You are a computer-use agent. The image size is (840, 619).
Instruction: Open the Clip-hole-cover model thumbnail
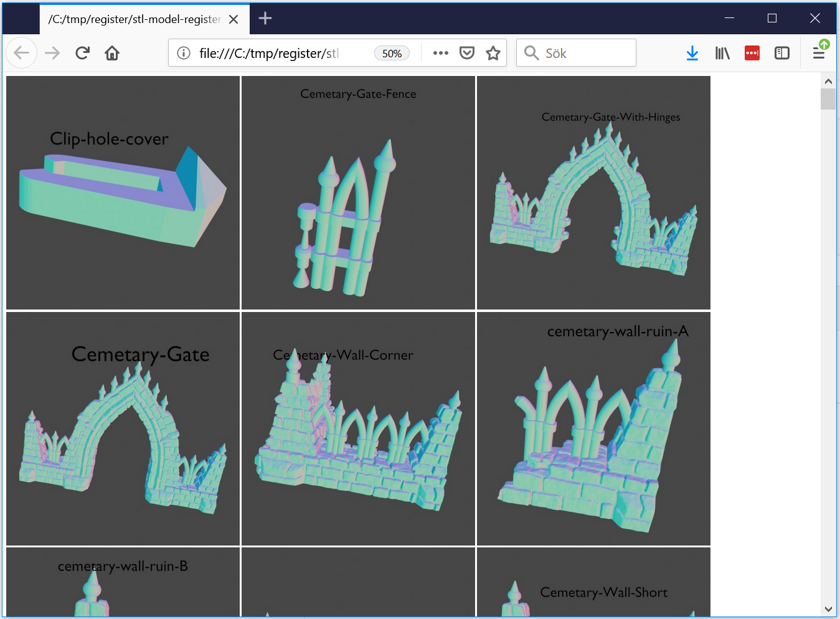click(123, 192)
